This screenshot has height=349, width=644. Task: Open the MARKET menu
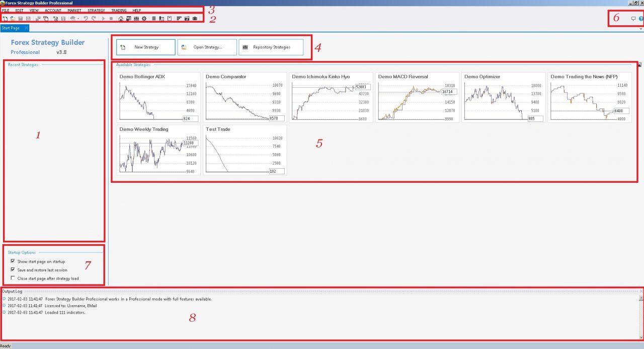[x=74, y=10]
